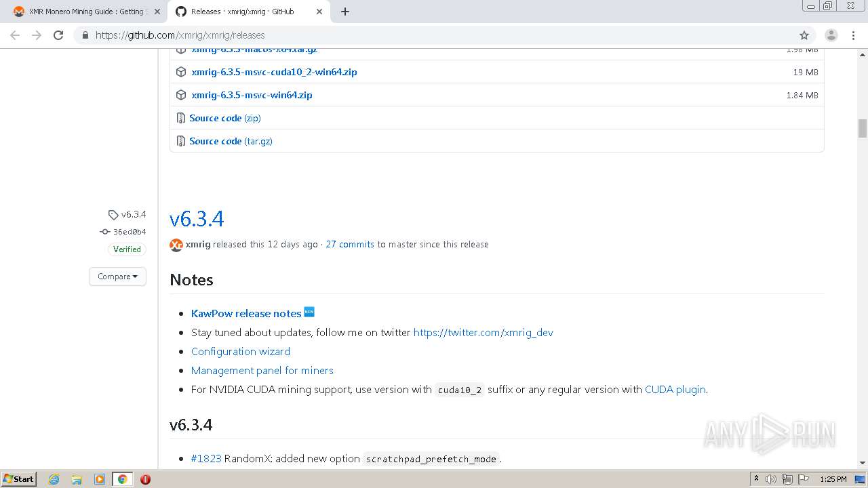Download Source code (zip)
Screen dimensions: 868x488
pos(224,118)
